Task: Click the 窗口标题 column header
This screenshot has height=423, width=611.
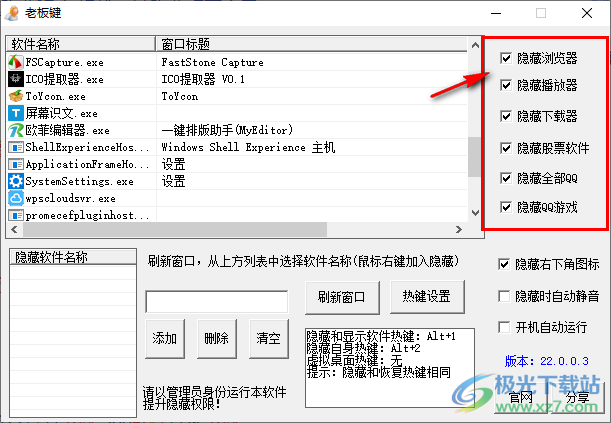Action: coord(311,44)
